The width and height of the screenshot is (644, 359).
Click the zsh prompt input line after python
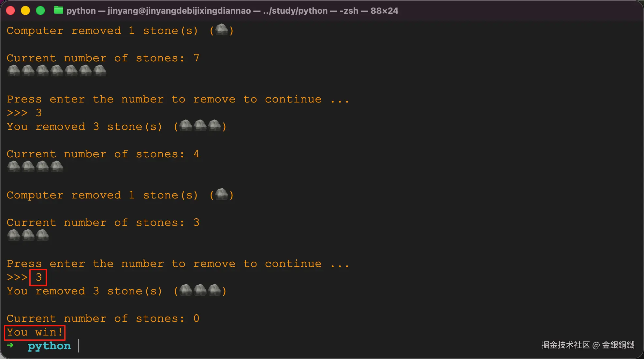point(79,346)
